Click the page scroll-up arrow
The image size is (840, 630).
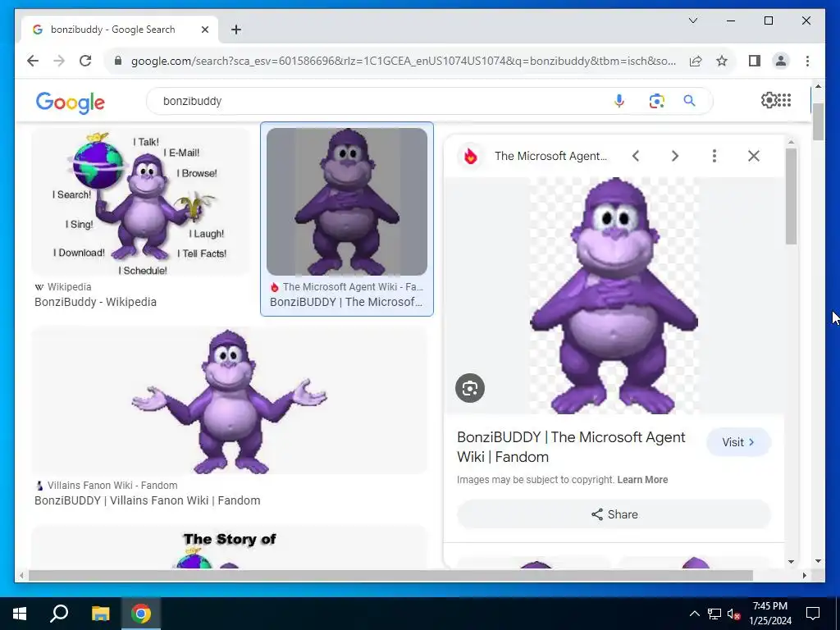[x=818, y=85]
